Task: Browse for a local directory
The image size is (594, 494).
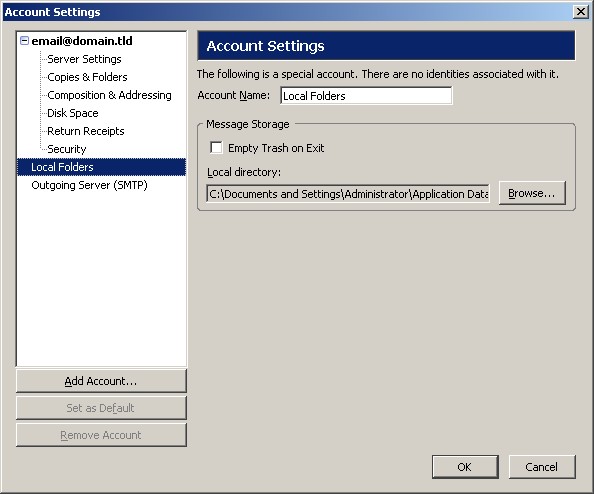Action: coord(532,193)
